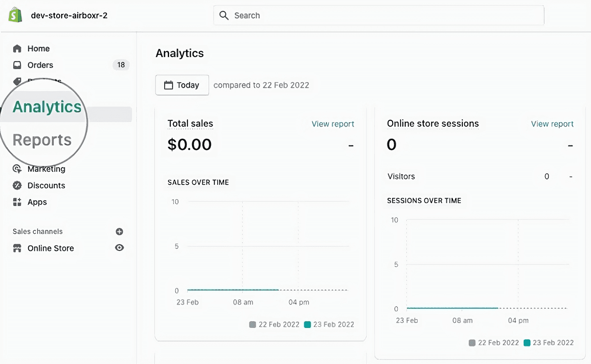Click the Discounts percent badge icon
This screenshot has width=591, height=364.
pos(17,186)
